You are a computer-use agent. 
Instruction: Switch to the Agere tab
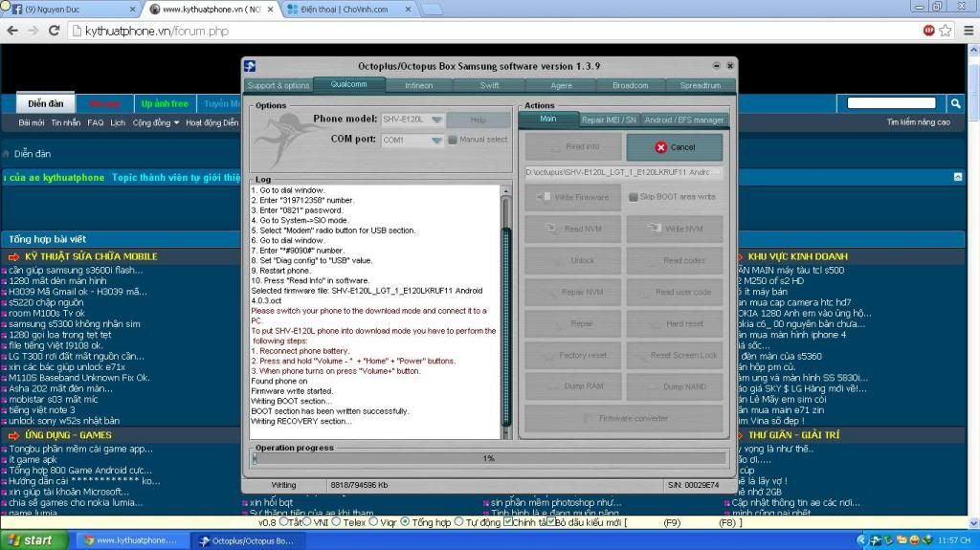pos(561,86)
